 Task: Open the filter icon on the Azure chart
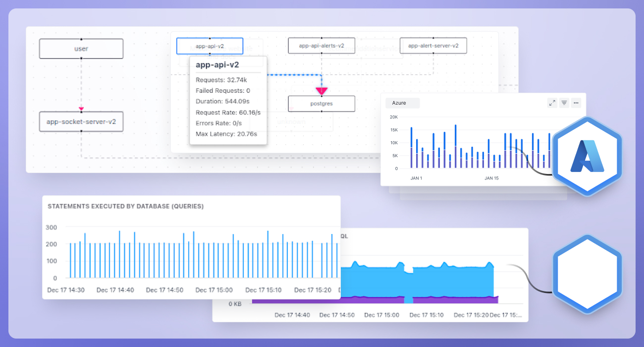click(x=564, y=103)
